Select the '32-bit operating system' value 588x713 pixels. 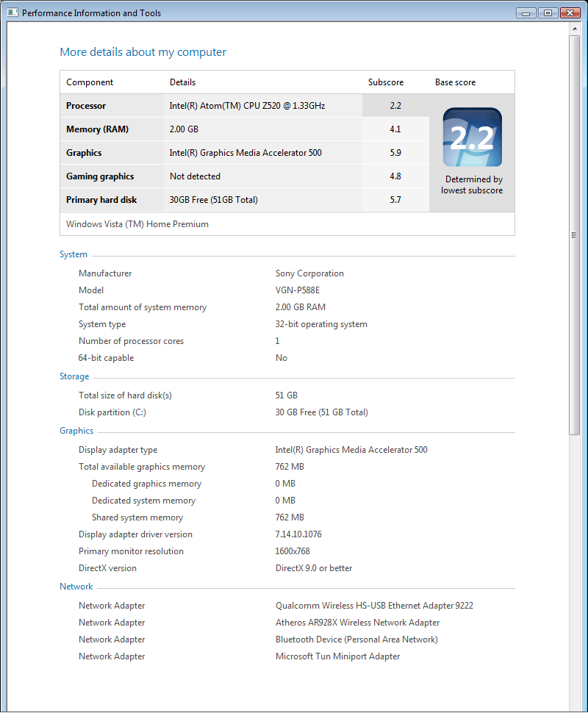[x=321, y=324]
